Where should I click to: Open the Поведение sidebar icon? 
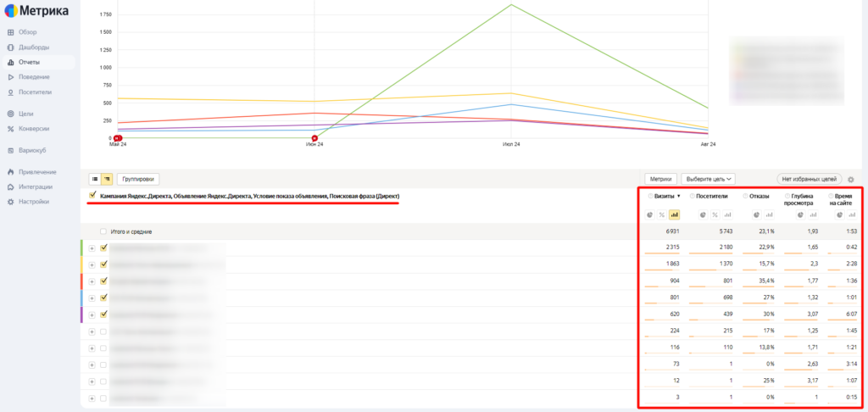[10, 77]
